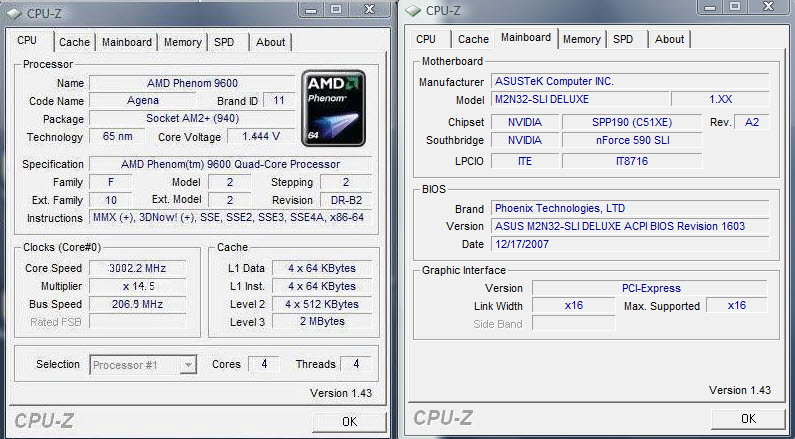Click LPCIO model value IT8716

coord(632,161)
